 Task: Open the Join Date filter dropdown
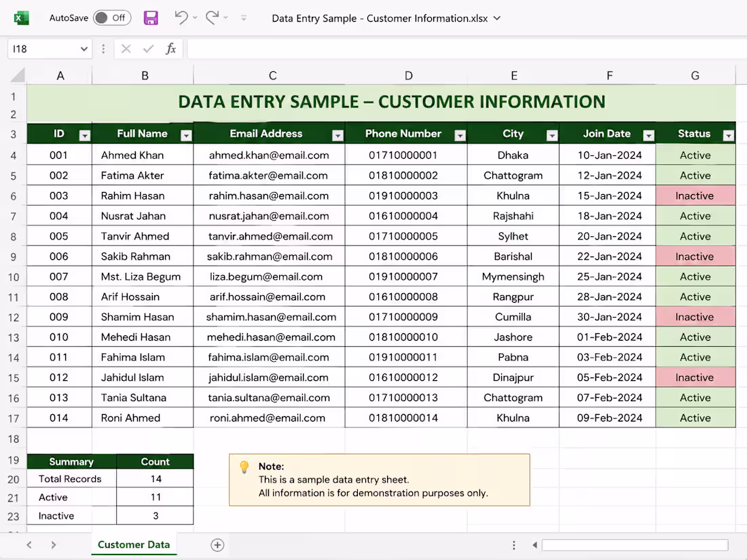(x=649, y=136)
